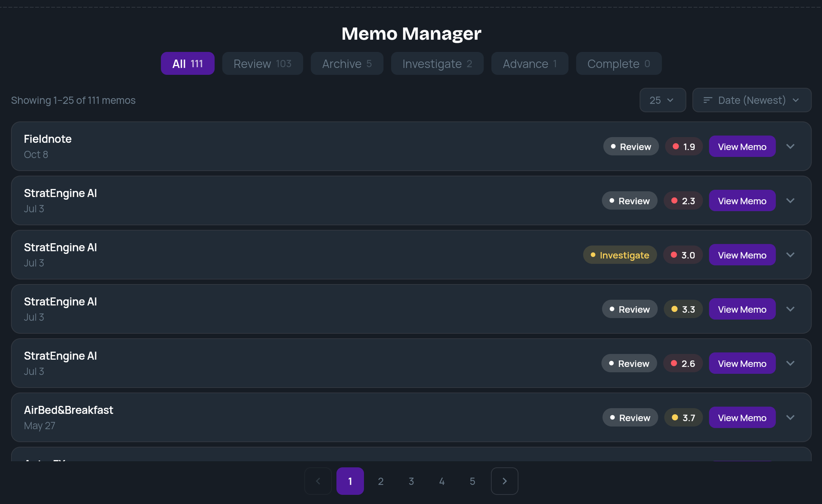This screenshot has height=504, width=822.
Task: Click the 1.9 score badge
Action: click(x=684, y=146)
